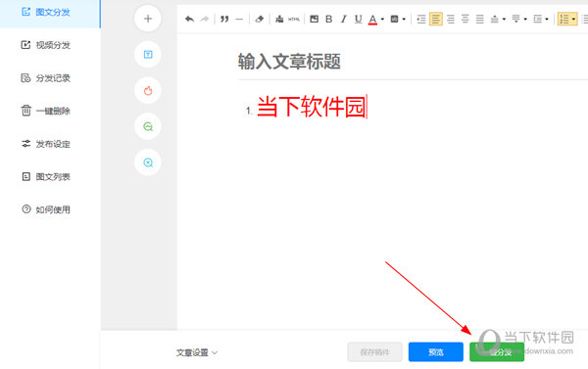The image size is (588, 369).
Task: Toggle italic formatting
Action: pos(344,20)
